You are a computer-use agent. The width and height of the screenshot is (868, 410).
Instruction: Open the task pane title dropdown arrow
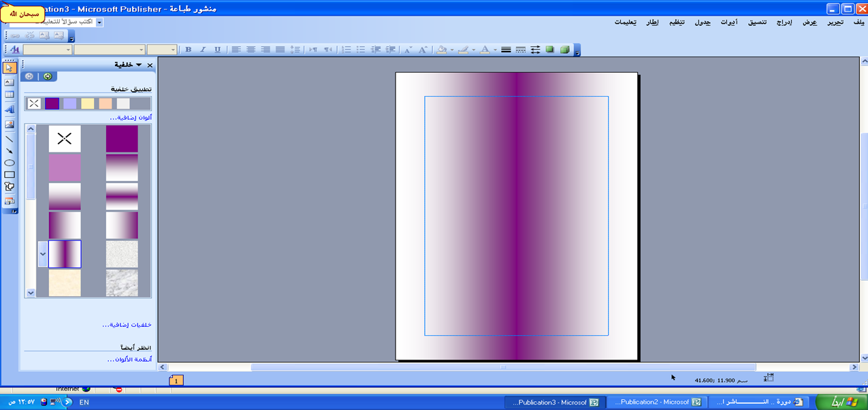139,65
